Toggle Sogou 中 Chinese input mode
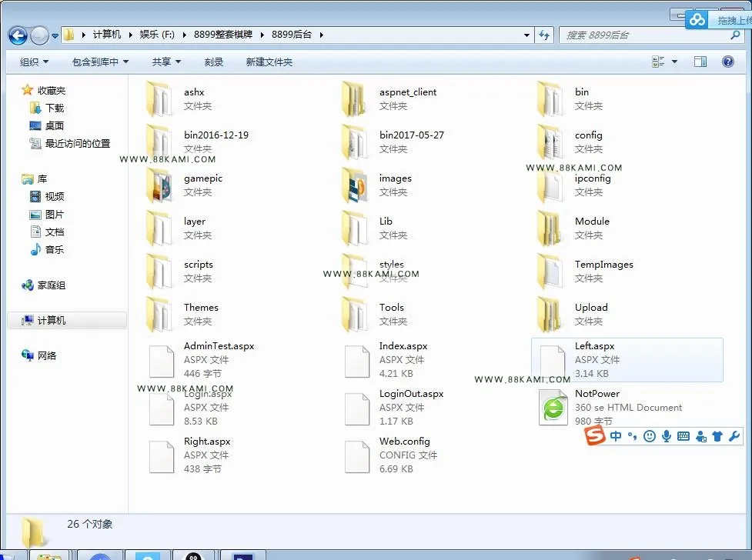The image size is (752, 560). coord(616,436)
